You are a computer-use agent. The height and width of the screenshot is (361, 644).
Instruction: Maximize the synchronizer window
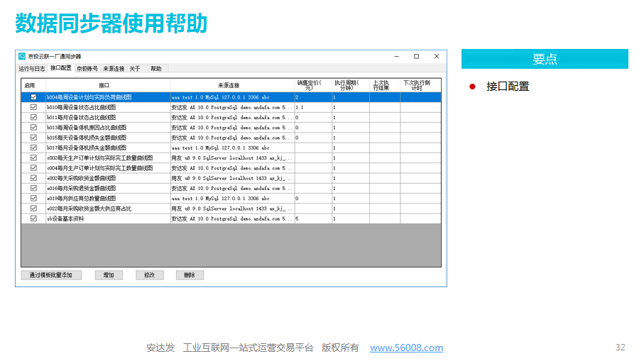(416, 56)
